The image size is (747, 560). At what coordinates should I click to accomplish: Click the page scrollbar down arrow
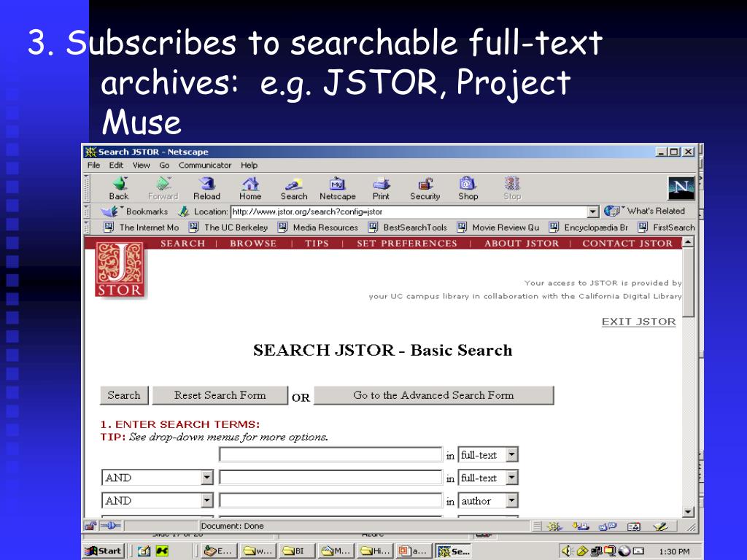[688, 512]
